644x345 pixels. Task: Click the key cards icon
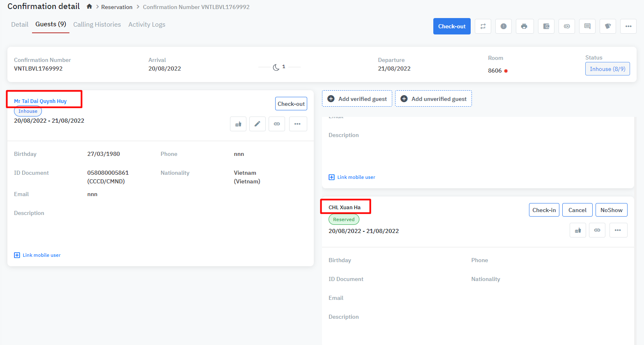(x=607, y=26)
